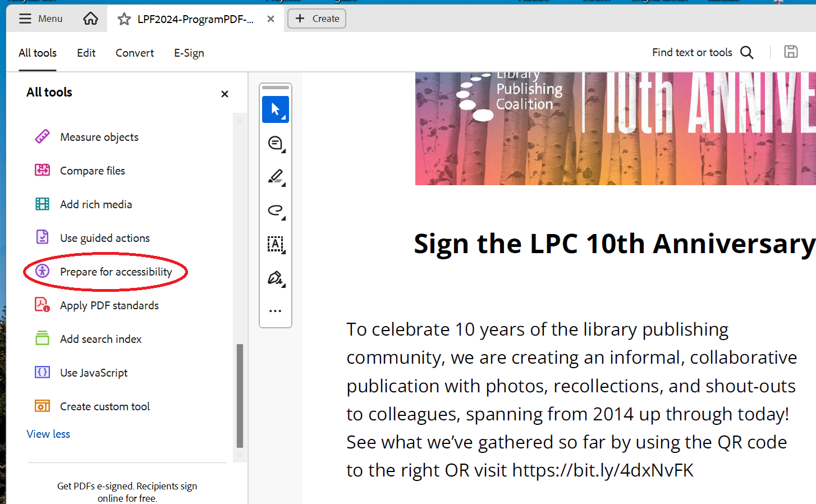The image size is (816, 504).
Task: Choose the Highlight text tool
Action: (275, 177)
